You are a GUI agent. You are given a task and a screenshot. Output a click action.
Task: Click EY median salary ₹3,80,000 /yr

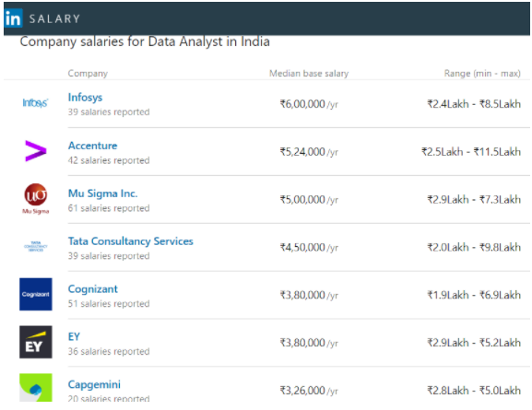309,343
